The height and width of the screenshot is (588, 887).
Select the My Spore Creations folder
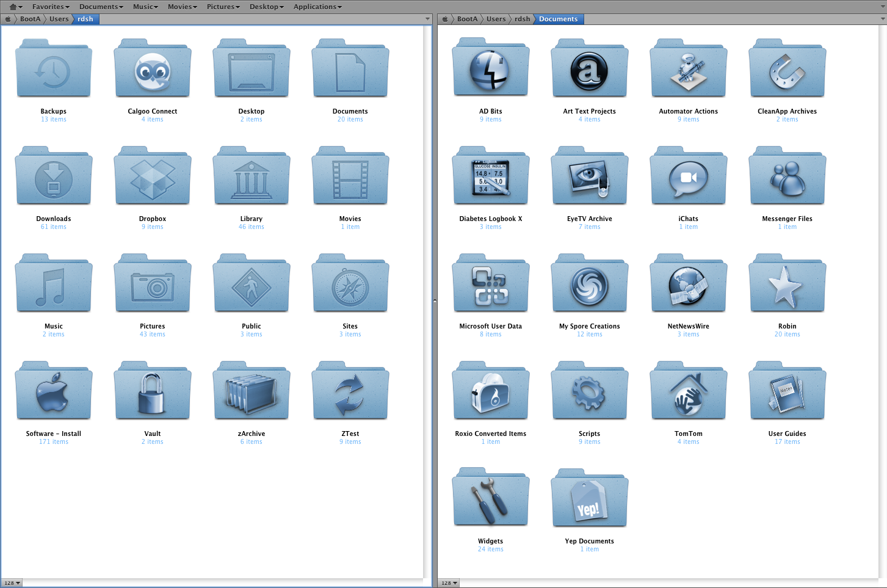coord(589,283)
